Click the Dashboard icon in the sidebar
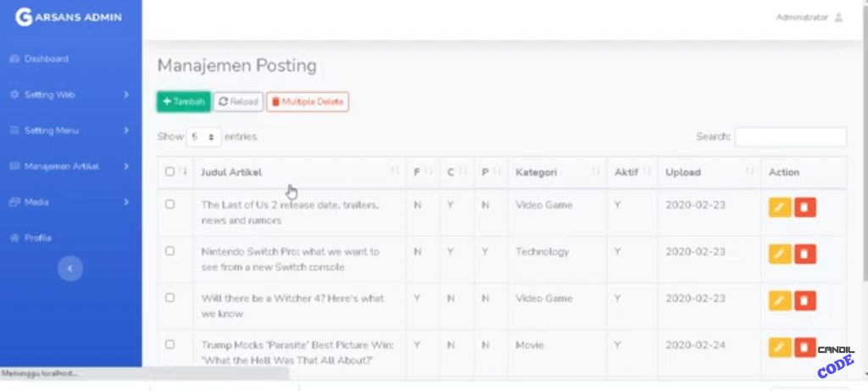Screen dimensions: 868x391 pyautogui.click(x=14, y=59)
